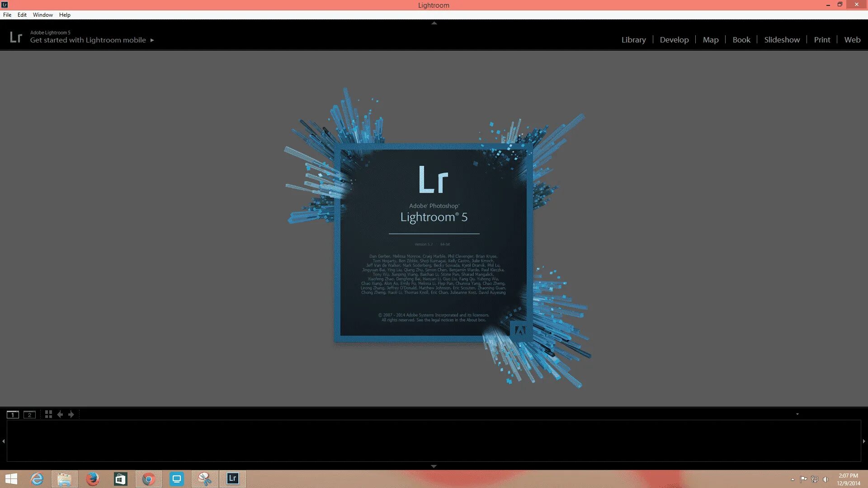Collapse the filmstrip using the bottom triangle
Viewport: 868px width, 488px height.
[x=434, y=466]
